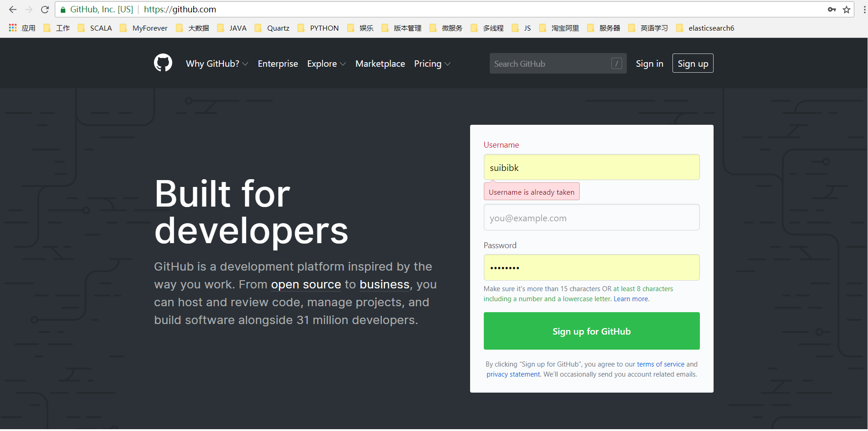Screen dimensions: 868x431
Task: Open the JS bookmark folder
Action: click(521, 28)
